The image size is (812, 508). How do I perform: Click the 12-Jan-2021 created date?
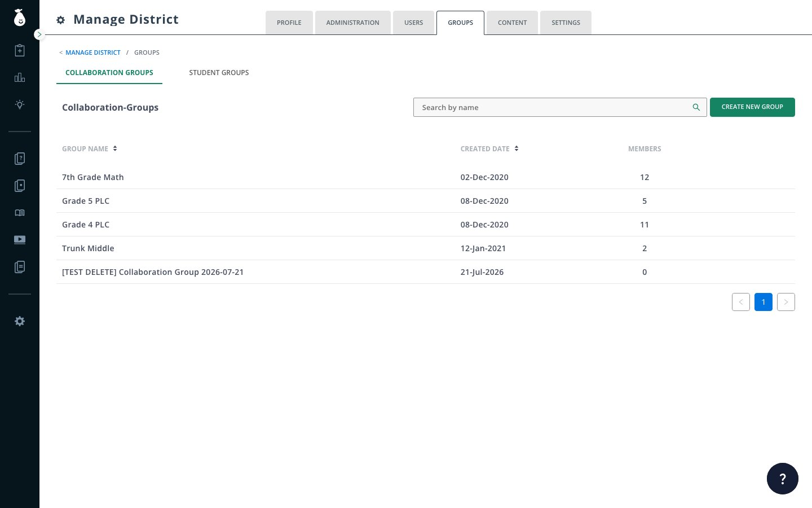click(483, 248)
